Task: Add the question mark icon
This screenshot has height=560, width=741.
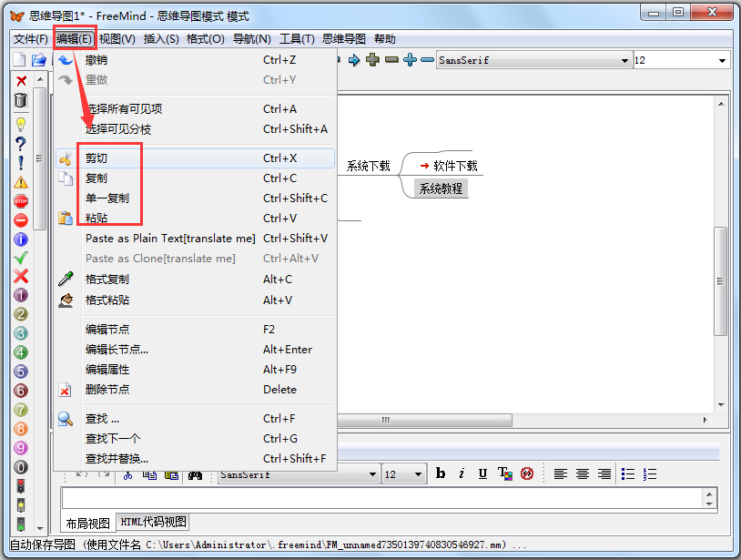Action: coord(21,144)
